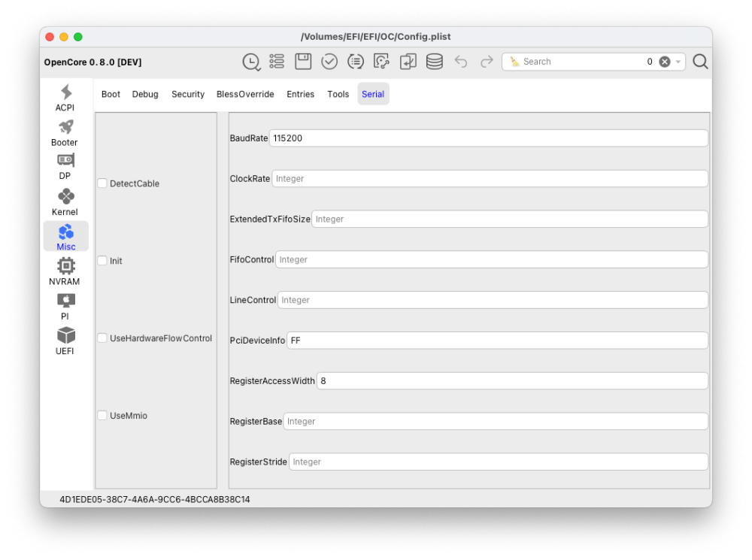Image resolution: width=752 pixels, height=560 pixels.
Task: Click the LineControl input field
Action: 493,300
